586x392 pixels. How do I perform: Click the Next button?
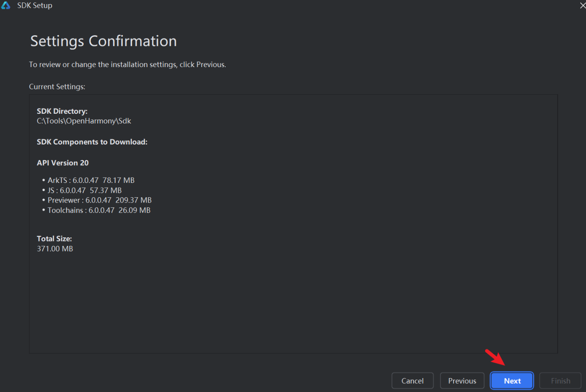pyautogui.click(x=512, y=381)
